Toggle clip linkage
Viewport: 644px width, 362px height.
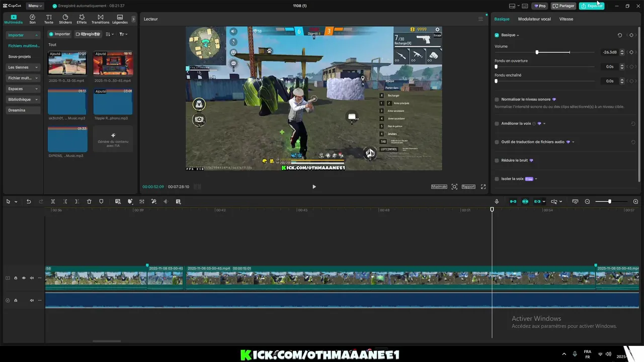coord(537,202)
